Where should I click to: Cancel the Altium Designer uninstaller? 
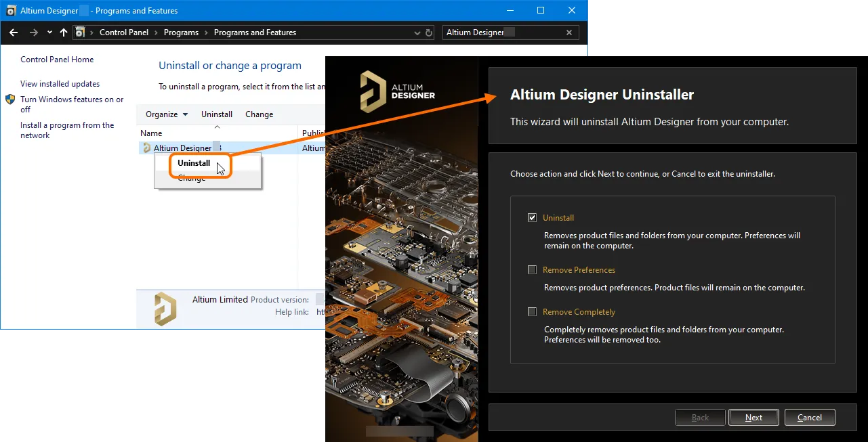810,418
